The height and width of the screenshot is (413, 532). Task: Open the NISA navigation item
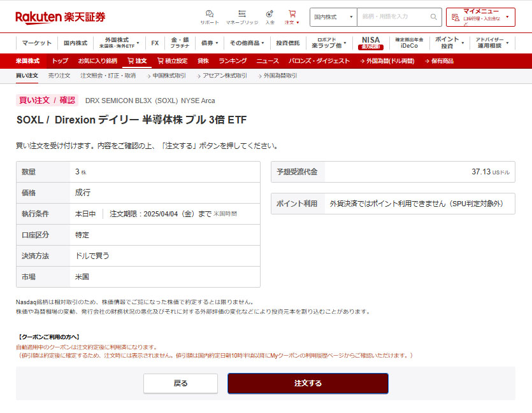click(370, 43)
